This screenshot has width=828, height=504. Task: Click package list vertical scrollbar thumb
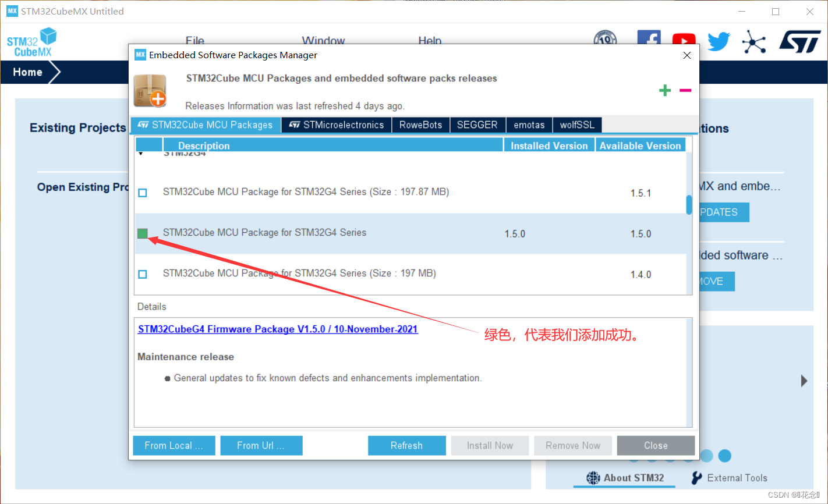pos(689,205)
